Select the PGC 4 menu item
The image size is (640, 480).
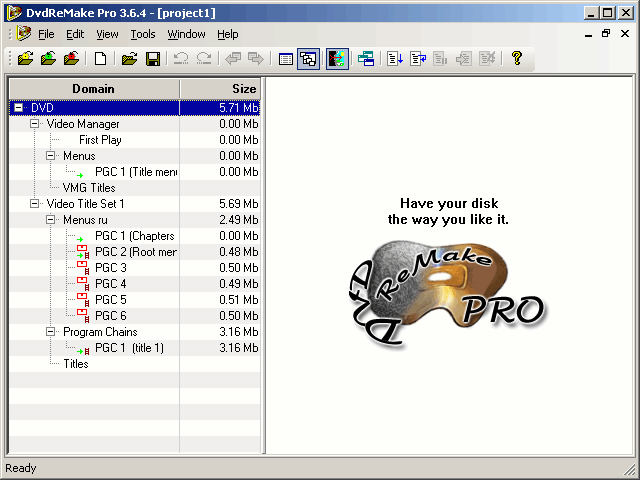tap(111, 284)
